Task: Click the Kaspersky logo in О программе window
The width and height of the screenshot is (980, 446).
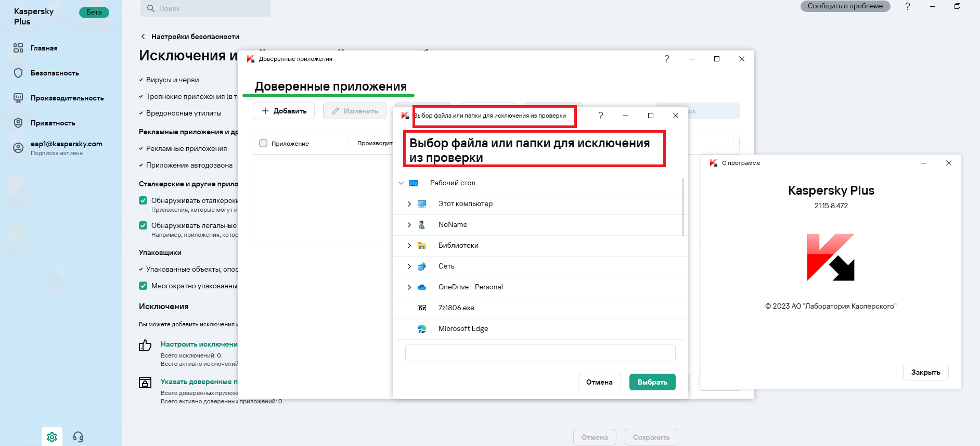Action: [831, 257]
